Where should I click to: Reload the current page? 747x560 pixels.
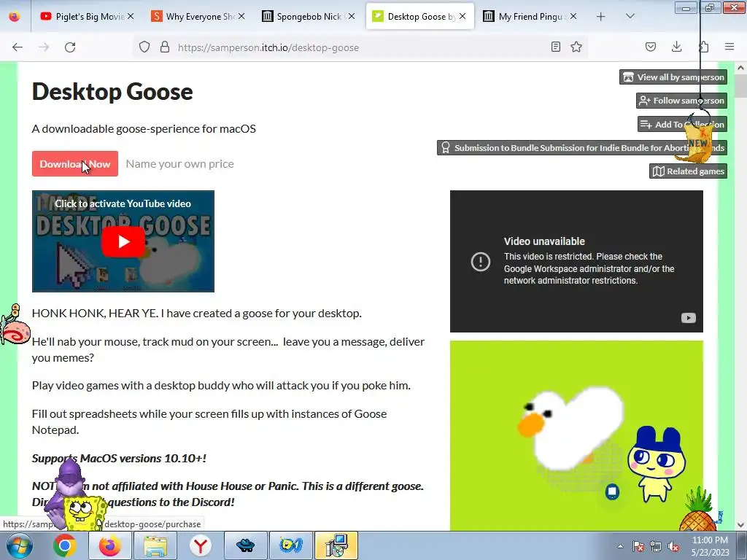click(x=70, y=47)
